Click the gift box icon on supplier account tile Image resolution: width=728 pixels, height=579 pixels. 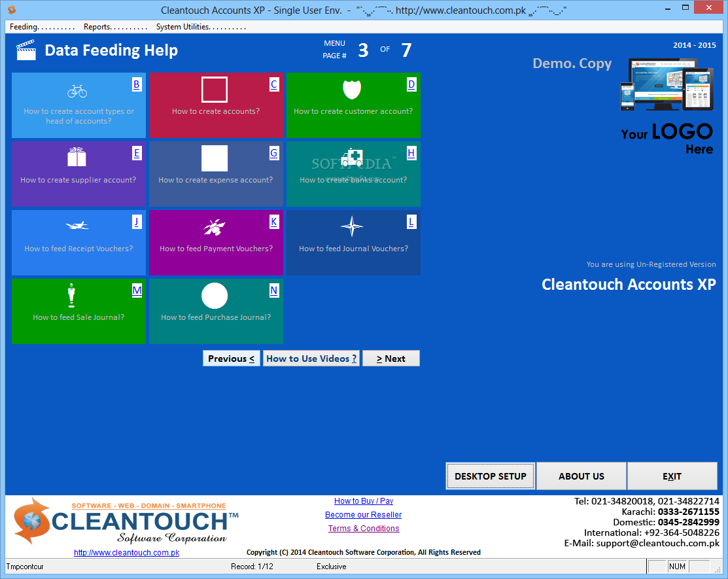[x=77, y=157]
